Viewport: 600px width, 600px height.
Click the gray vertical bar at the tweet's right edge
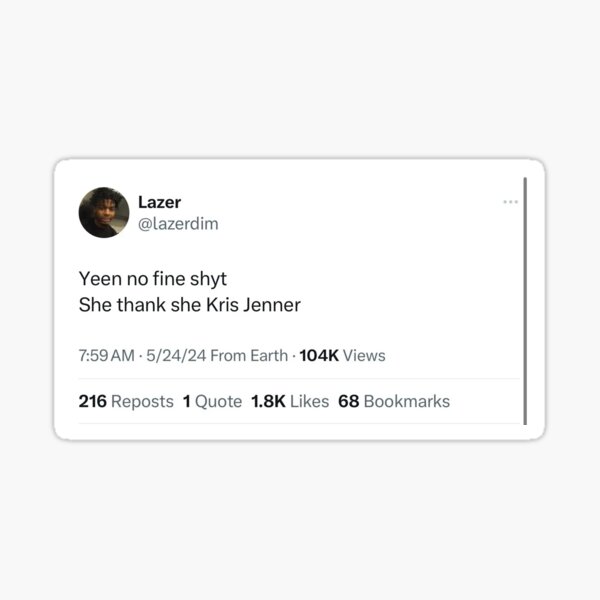click(x=525, y=300)
